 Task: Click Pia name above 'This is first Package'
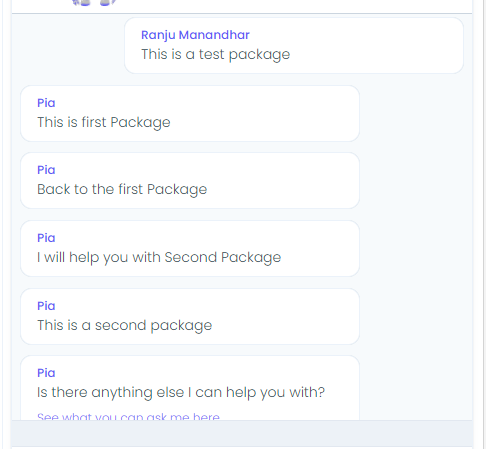[x=46, y=103]
